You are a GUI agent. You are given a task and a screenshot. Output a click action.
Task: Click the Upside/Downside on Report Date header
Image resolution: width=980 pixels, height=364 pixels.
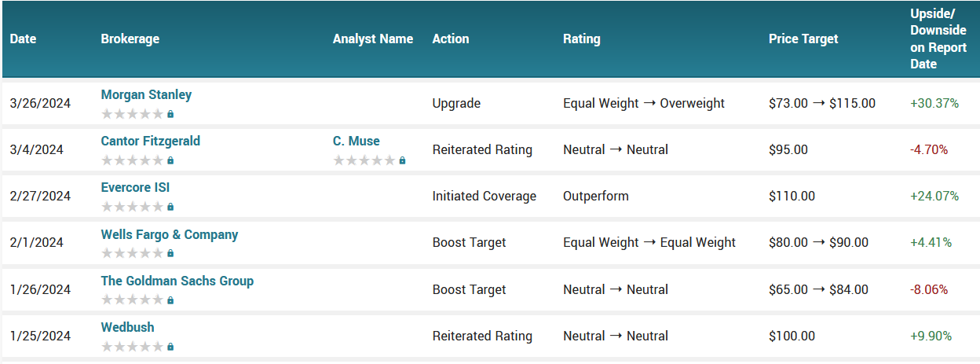coord(938,39)
